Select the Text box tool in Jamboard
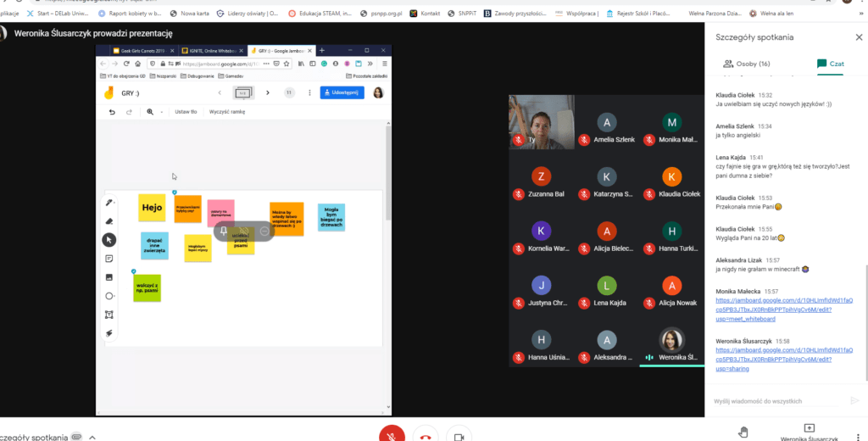The image size is (868, 441). [x=109, y=315]
